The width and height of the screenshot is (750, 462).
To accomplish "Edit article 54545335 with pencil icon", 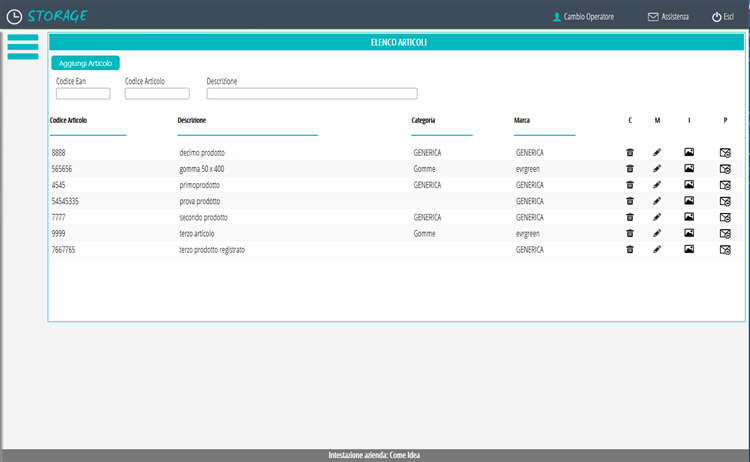I will point(657,201).
